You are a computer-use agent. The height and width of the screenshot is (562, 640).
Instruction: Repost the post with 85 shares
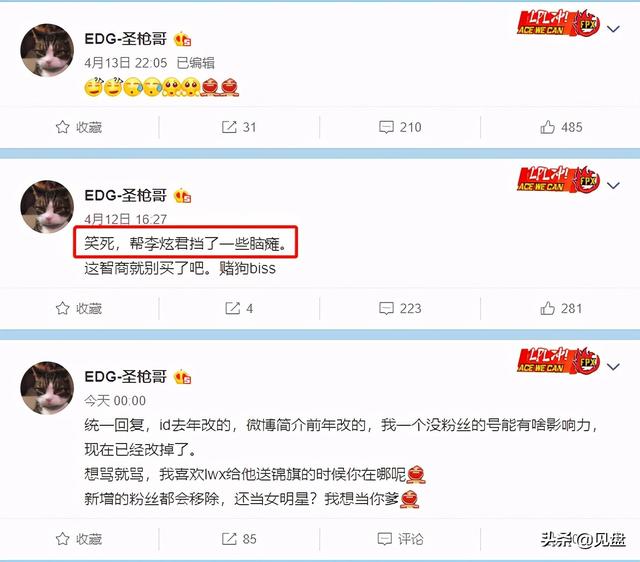pyautogui.click(x=239, y=539)
